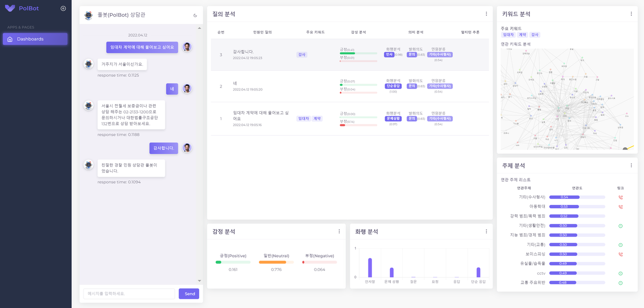This screenshot has height=308, width=644.
Task: Click the 0.776 neutral score value
Action: tap(276, 270)
